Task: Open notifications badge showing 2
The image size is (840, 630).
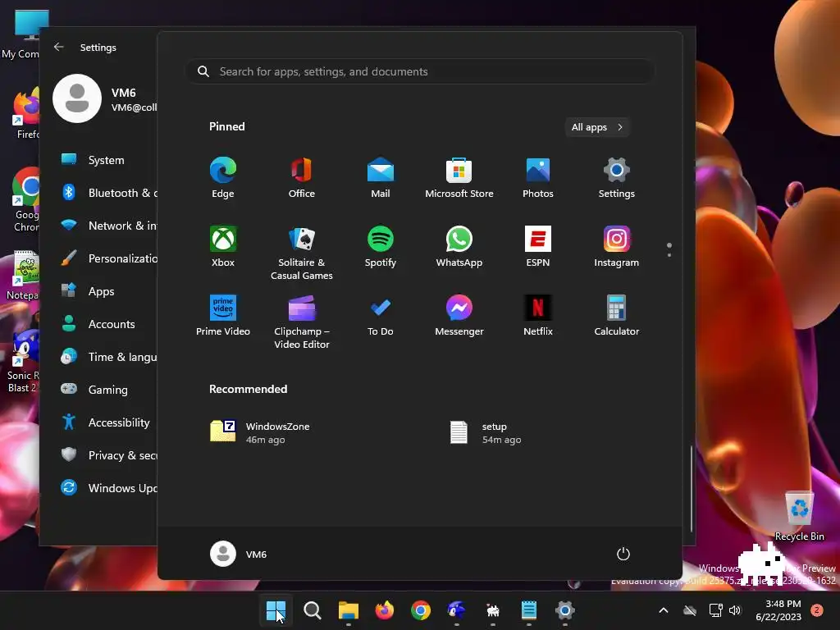Action: [x=817, y=610]
